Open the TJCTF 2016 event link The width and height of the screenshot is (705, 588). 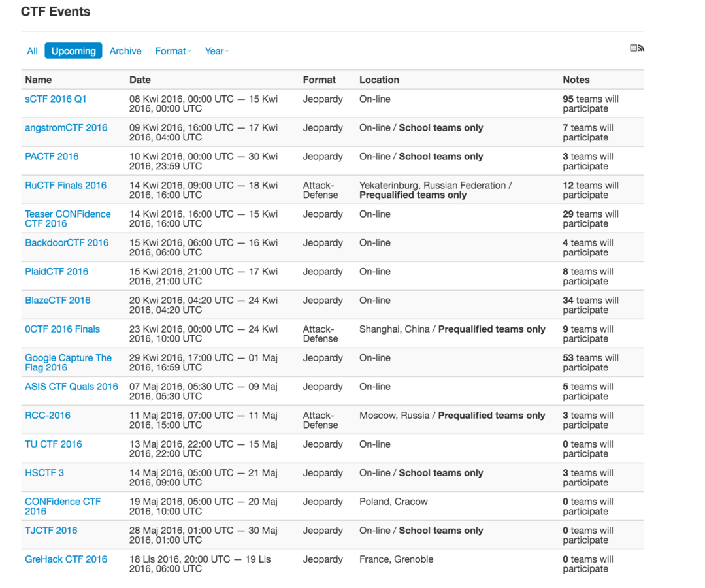51,531
